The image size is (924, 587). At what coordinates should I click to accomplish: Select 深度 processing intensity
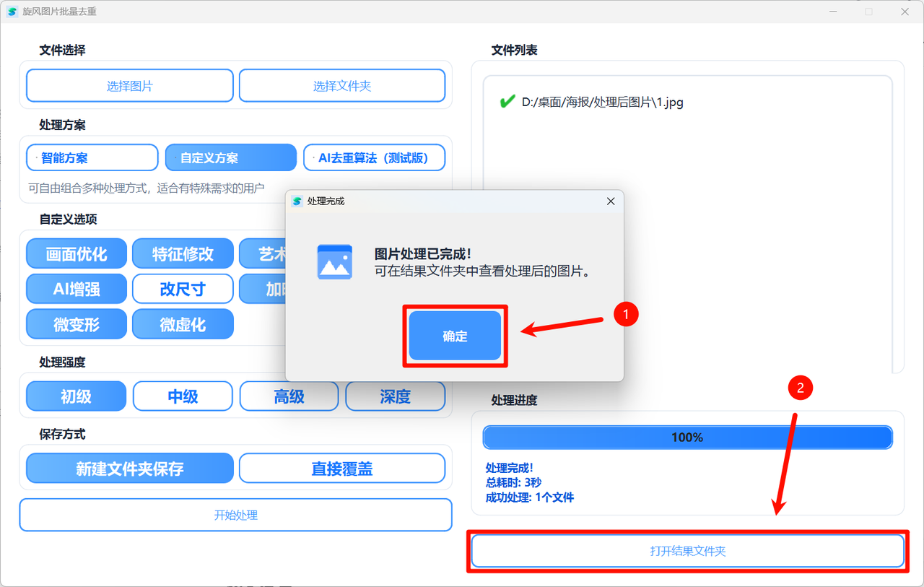[395, 396]
